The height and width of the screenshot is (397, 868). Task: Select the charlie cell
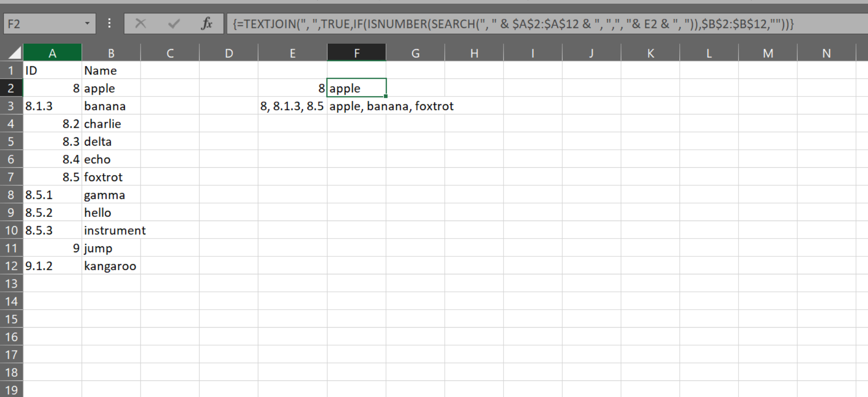coord(111,124)
